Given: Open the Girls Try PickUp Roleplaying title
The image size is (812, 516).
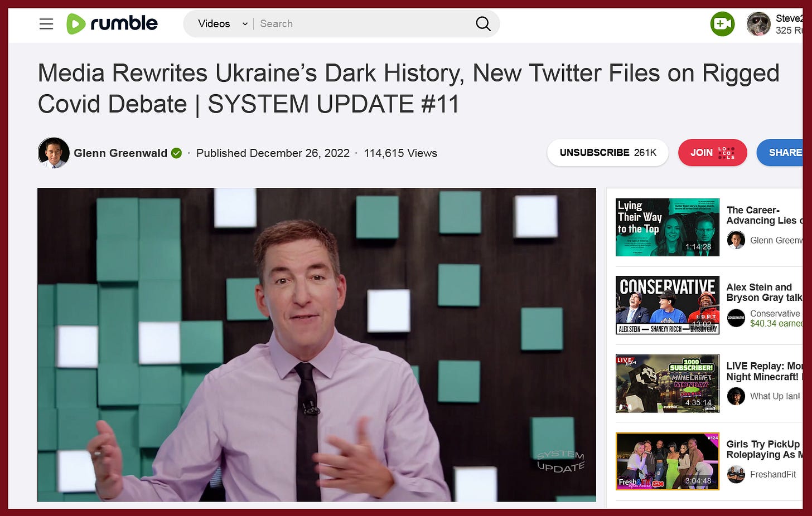Looking at the screenshot, I should pyautogui.click(x=765, y=449).
